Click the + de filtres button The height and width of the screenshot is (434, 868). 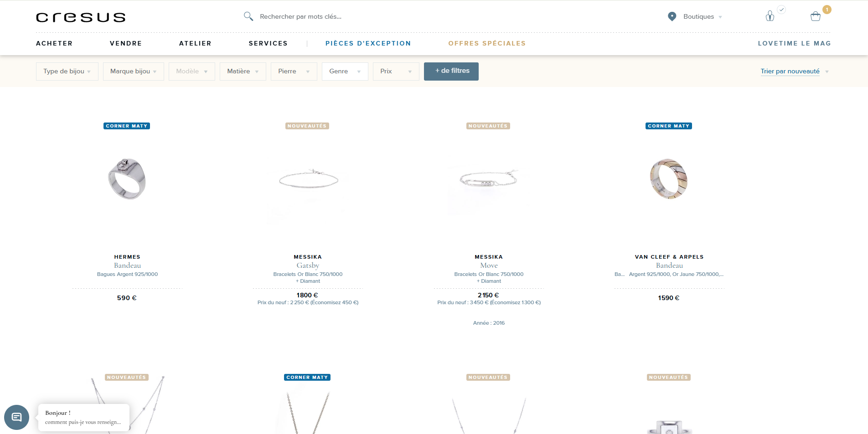tap(451, 71)
